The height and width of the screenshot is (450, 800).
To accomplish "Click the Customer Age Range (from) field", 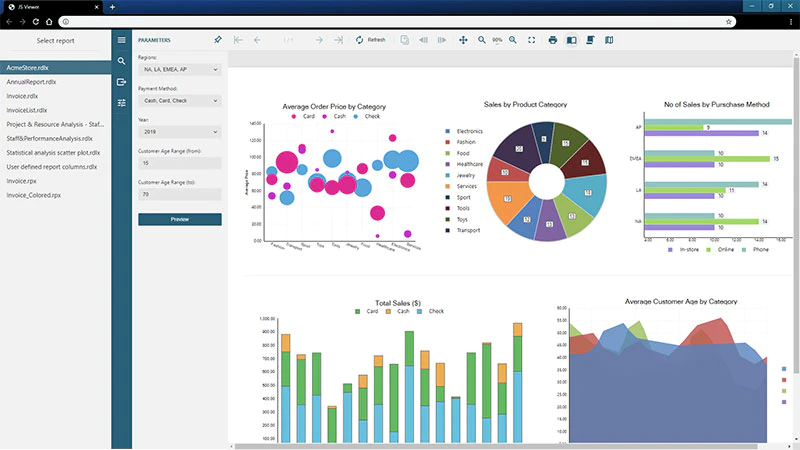I will 180,163.
